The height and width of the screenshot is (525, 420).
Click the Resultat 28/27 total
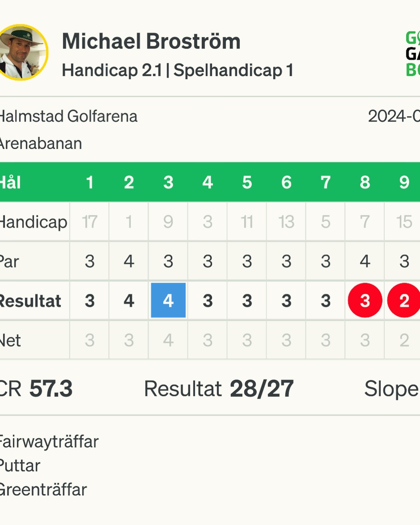[219, 388]
